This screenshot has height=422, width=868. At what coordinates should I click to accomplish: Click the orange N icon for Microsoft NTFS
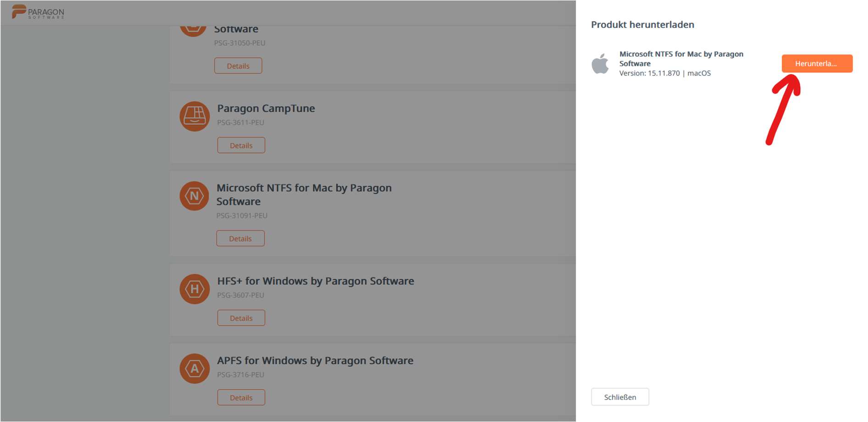click(x=195, y=196)
